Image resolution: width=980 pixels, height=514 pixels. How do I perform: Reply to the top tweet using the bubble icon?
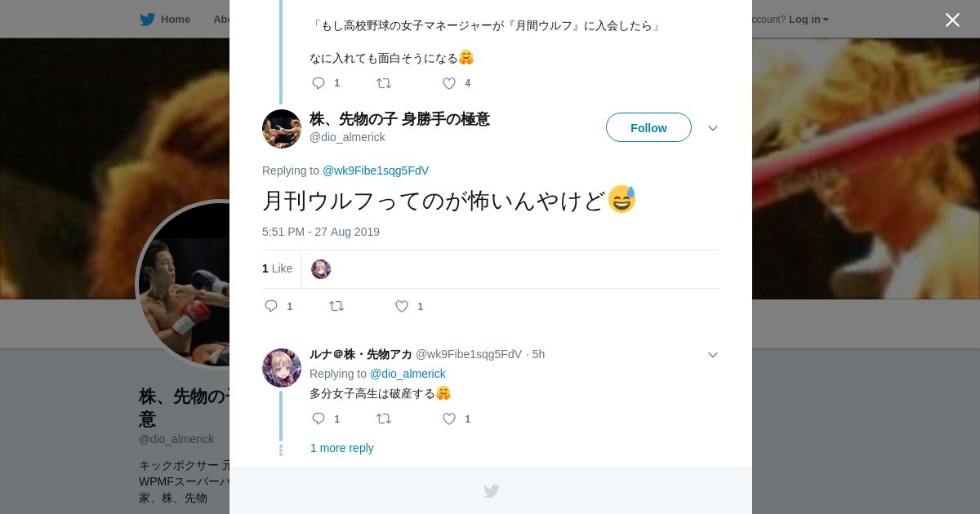pos(318,83)
